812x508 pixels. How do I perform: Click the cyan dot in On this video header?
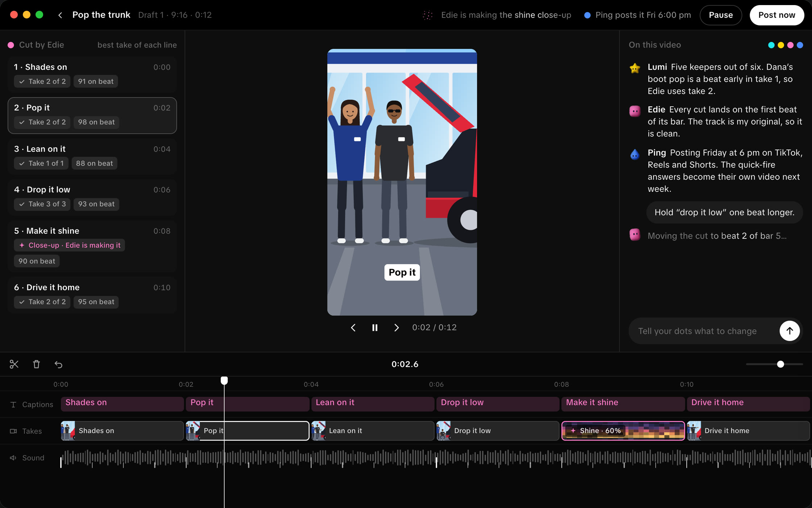pos(771,45)
